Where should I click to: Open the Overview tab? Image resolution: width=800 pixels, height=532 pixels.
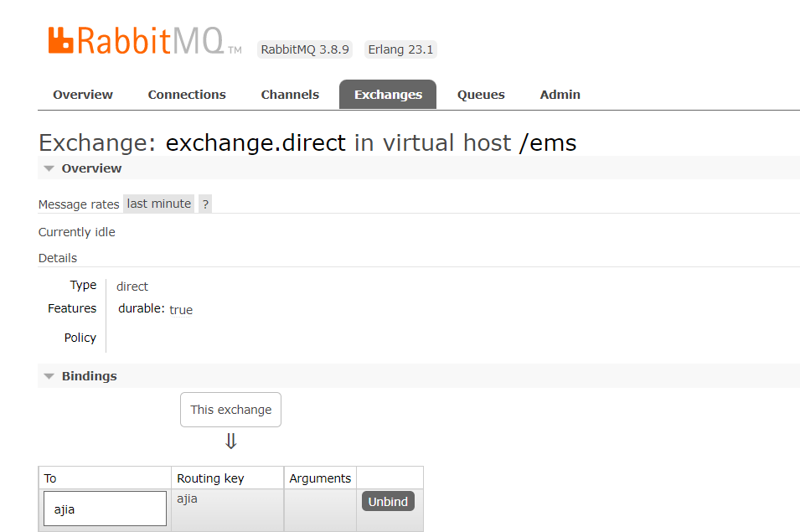pos(83,95)
